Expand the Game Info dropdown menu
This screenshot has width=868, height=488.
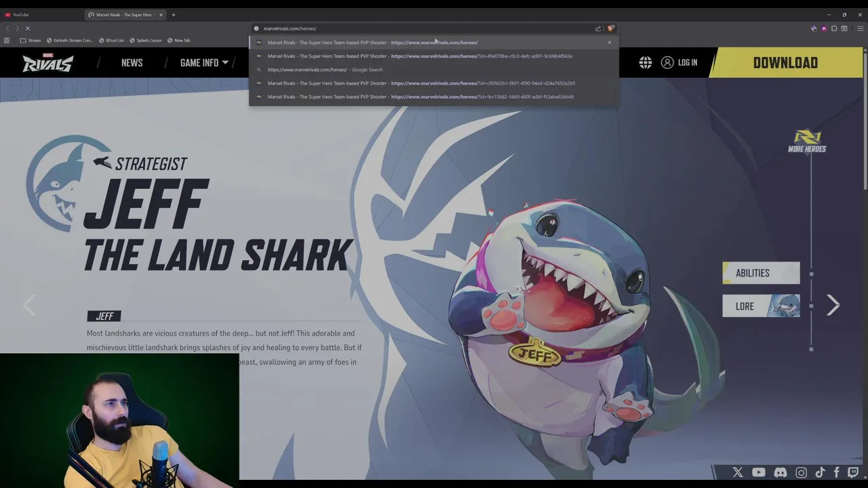point(204,62)
